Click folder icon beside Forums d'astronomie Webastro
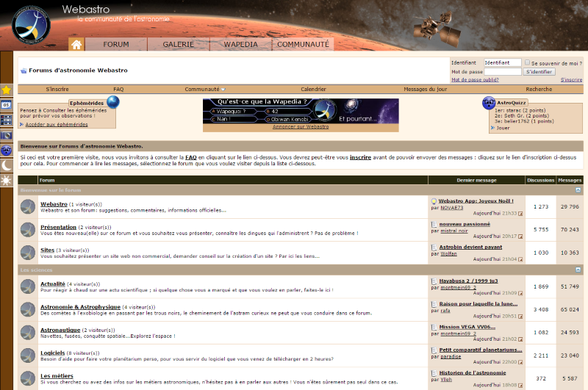The image size is (588, 390). coord(24,71)
